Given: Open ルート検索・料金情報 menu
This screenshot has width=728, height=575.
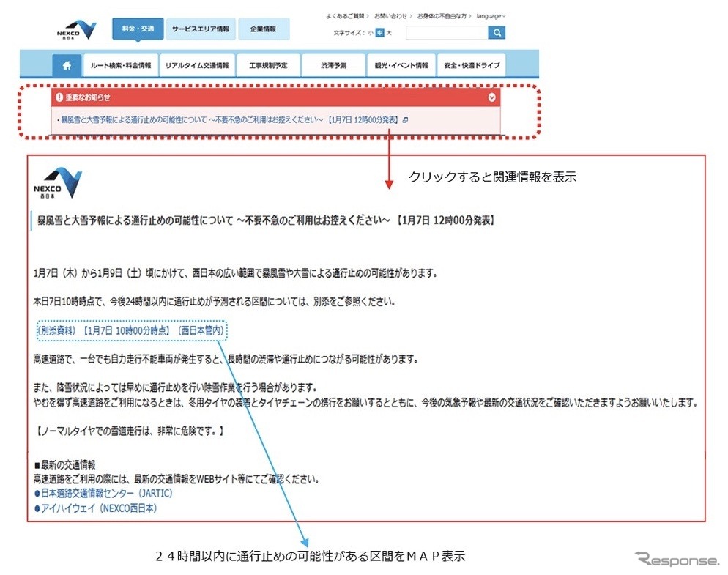Looking at the screenshot, I should (121, 65).
